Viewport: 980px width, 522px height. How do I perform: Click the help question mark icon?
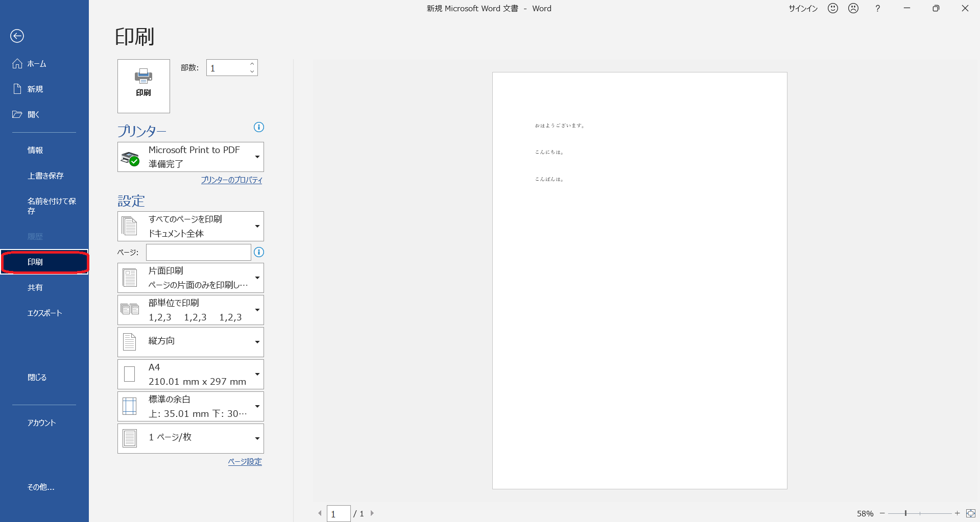click(877, 8)
